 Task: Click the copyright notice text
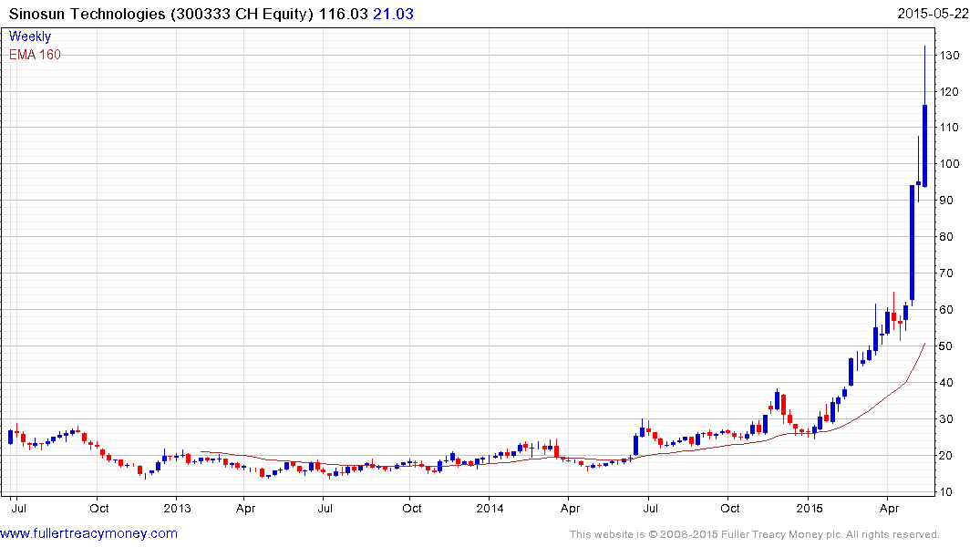tap(755, 534)
